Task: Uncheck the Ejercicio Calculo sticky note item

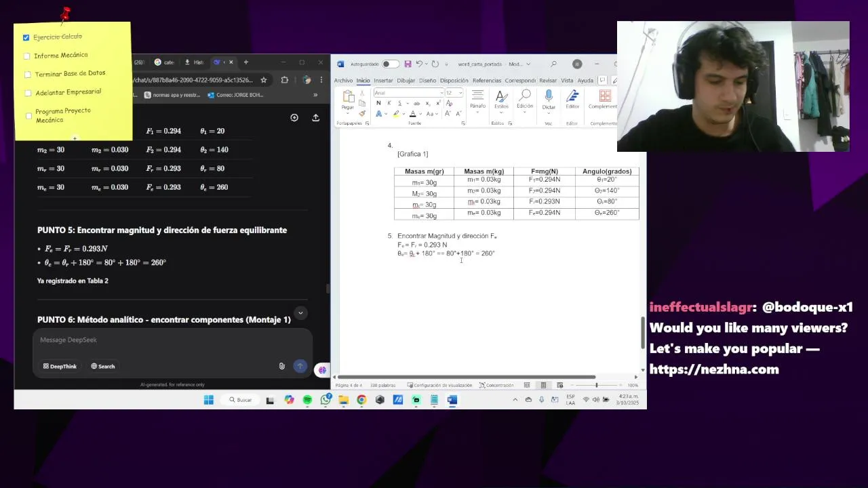Action: 26,37
